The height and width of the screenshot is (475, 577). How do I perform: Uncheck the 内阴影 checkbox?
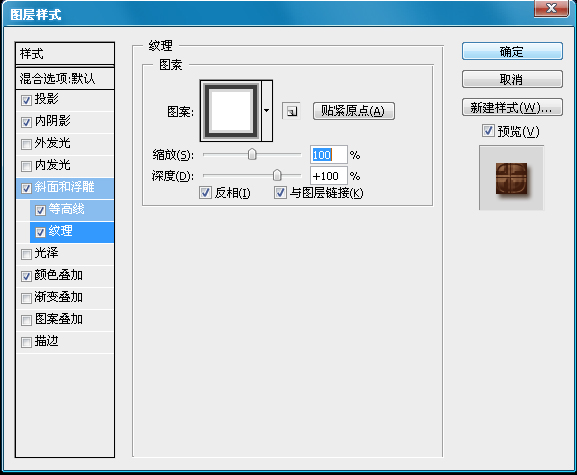pyautogui.click(x=26, y=122)
